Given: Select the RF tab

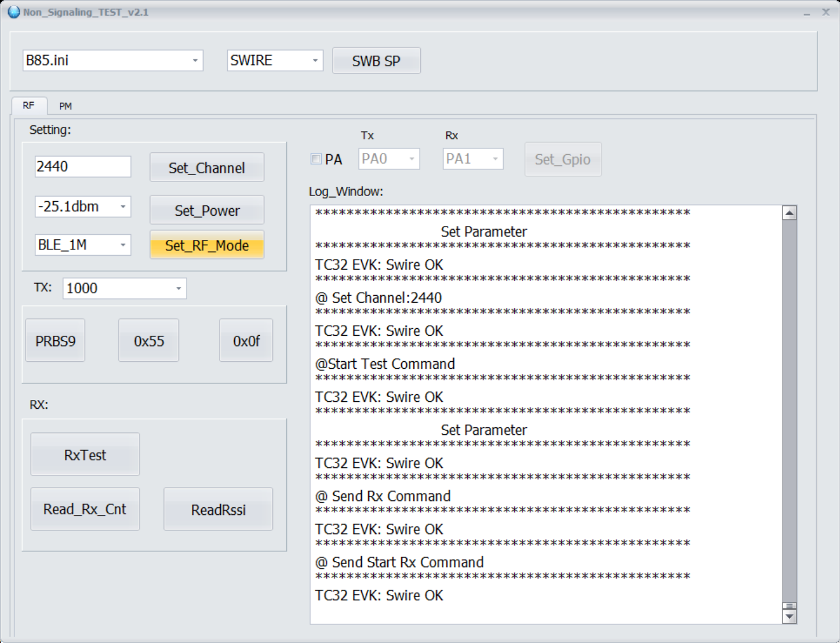Looking at the screenshot, I should [28, 106].
